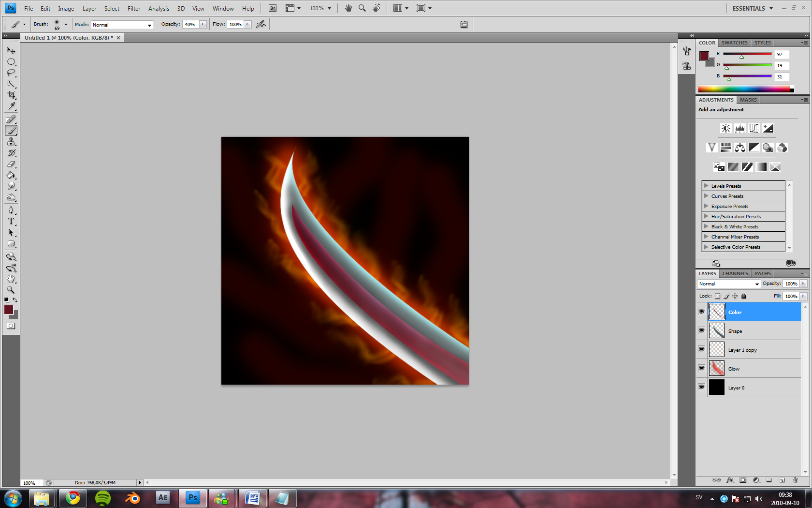The width and height of the screenshot is (812, 508).
Task: Toggle lock all for layer
Action: click(744, 296)
